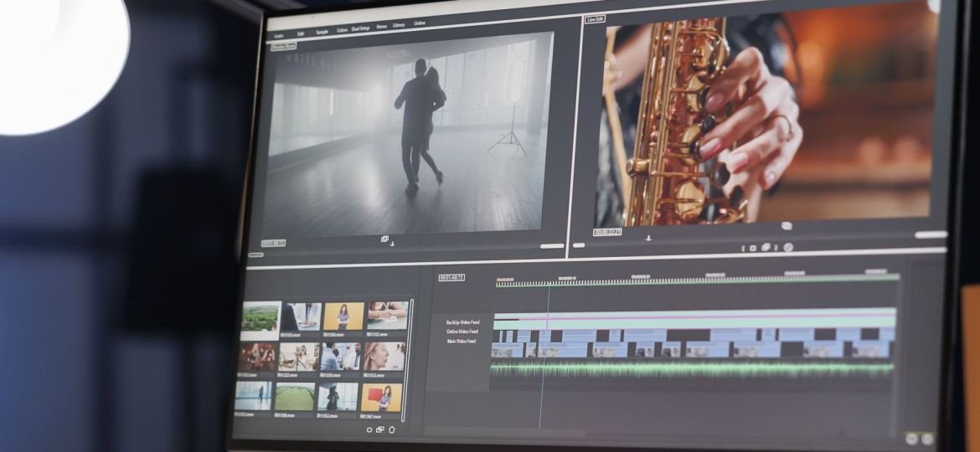Select the Online Video Feed track label
The width and height of the screenshot is (980, 452).
pos(462,331)
